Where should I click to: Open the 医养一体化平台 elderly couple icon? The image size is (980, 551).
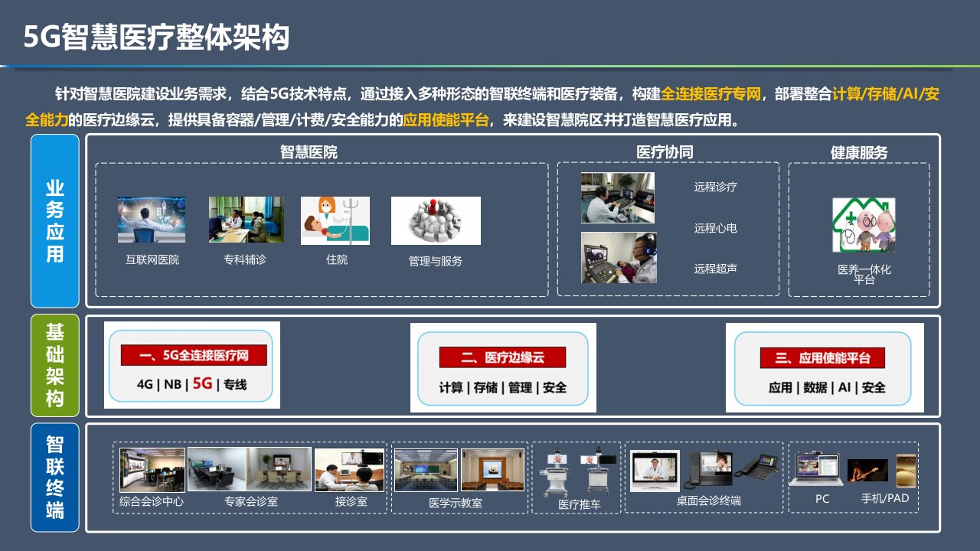pos(864,225)
